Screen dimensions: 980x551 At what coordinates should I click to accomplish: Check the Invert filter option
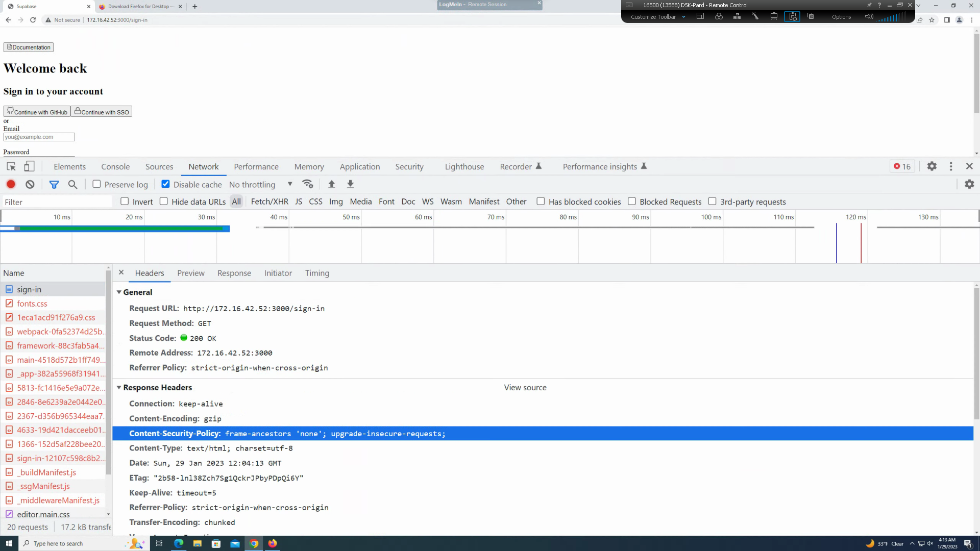point(124,202)
